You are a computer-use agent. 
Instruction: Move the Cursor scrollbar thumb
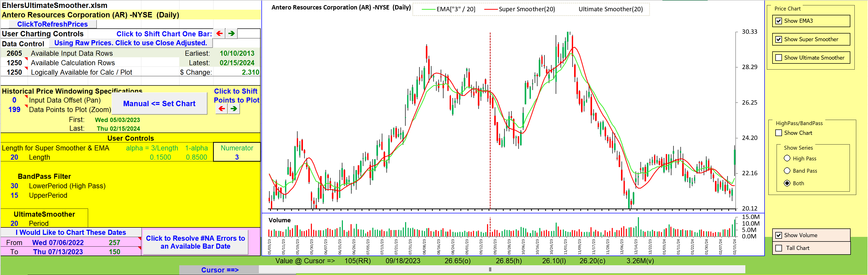click(490, 269)
